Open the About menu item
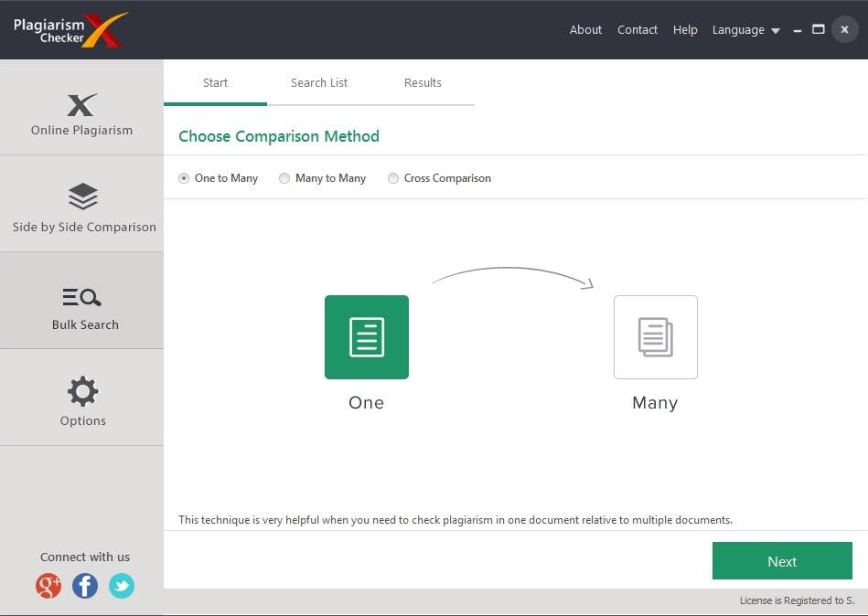The height and width of the screenshot is (616, 868). coord(585,30)
